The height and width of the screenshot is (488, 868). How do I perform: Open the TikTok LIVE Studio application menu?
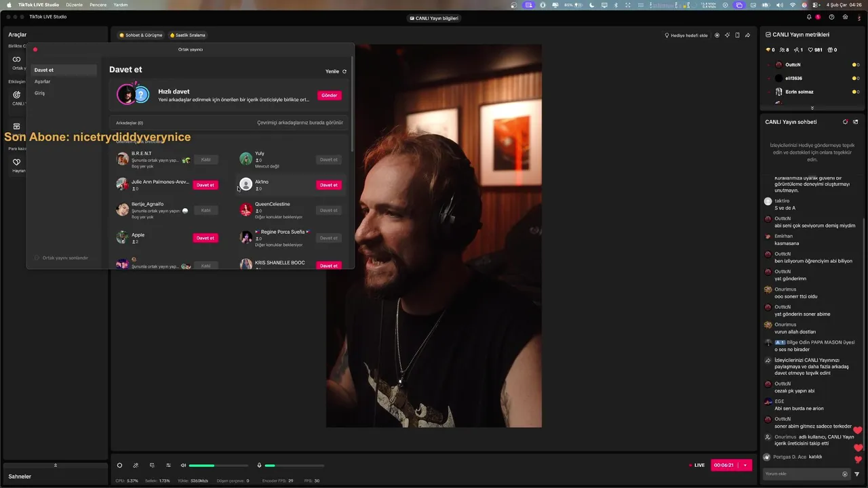pyautogui.click(x=39, y=5)
